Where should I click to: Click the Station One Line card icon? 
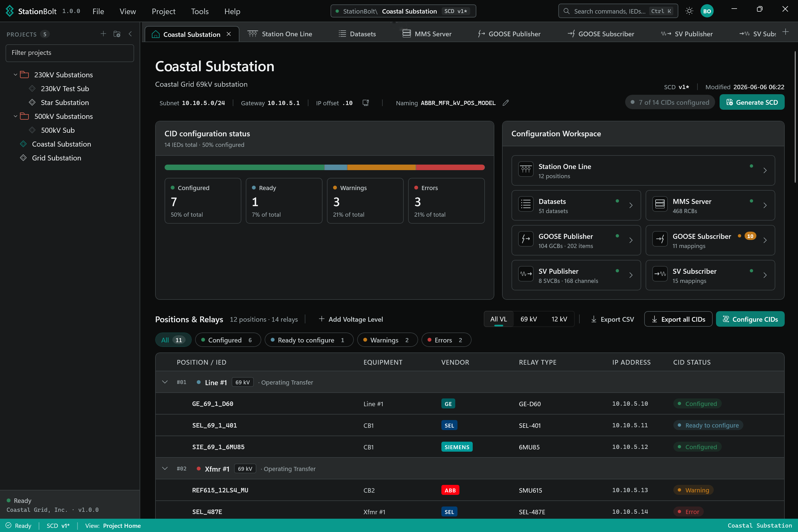(526, 170)
